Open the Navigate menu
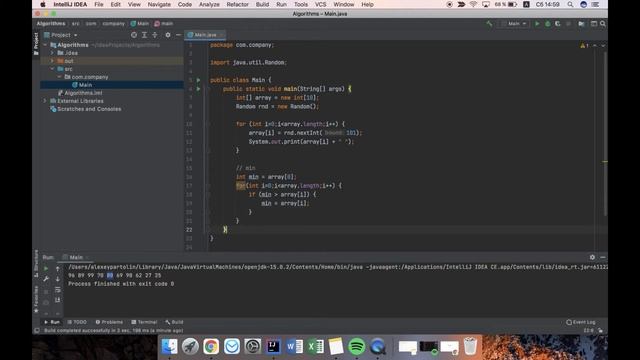 159,4
